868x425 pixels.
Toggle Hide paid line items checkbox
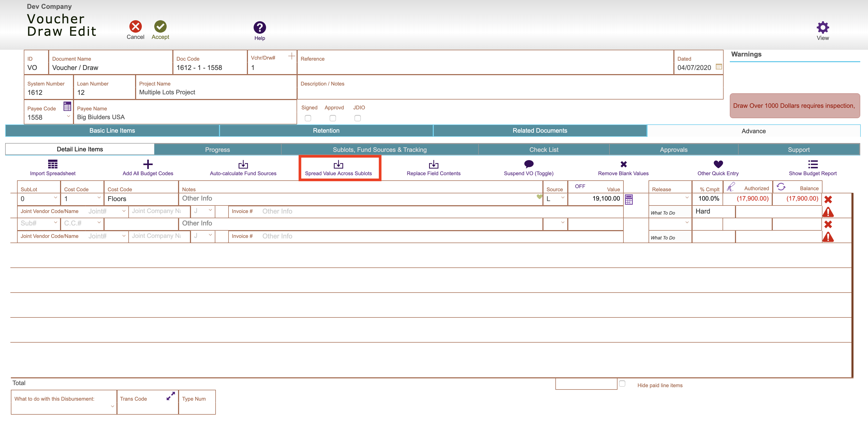pyautogui.click(x=622, y=384)
